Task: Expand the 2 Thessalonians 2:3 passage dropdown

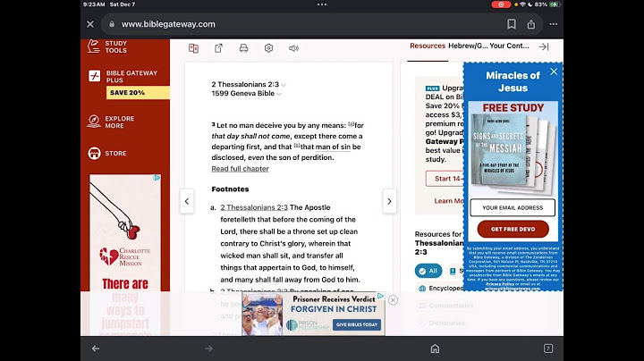Action: pyautogui.click(x=249, y=84)
